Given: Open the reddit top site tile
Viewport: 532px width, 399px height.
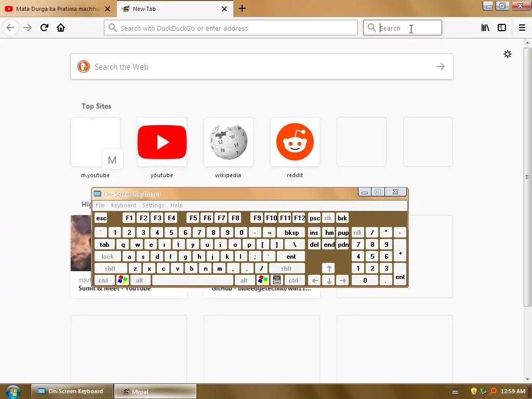Looking at the screenshot, I should point(295,142).
